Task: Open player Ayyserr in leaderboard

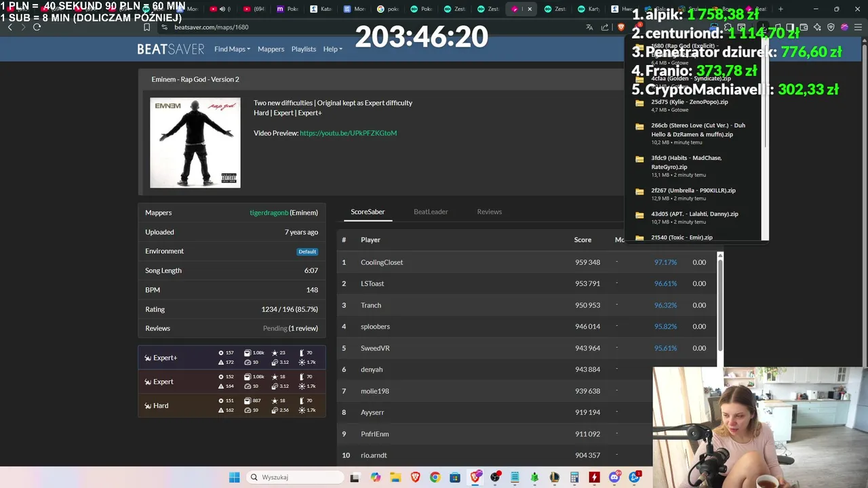Action: point(372,412)
